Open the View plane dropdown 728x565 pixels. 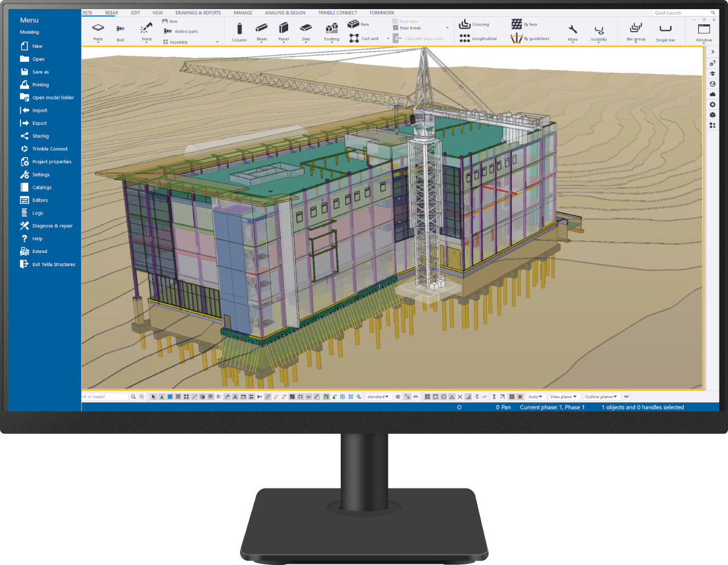click(563, 396)
